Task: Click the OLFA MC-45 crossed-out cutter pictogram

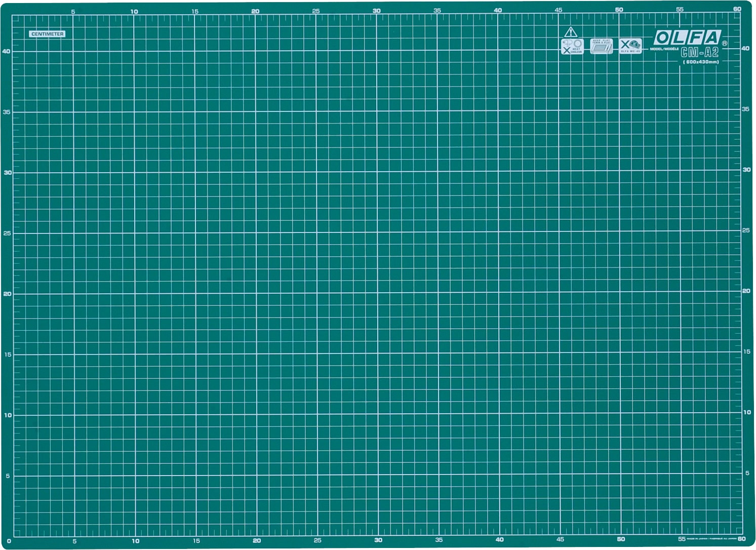Action: (630, 46)
